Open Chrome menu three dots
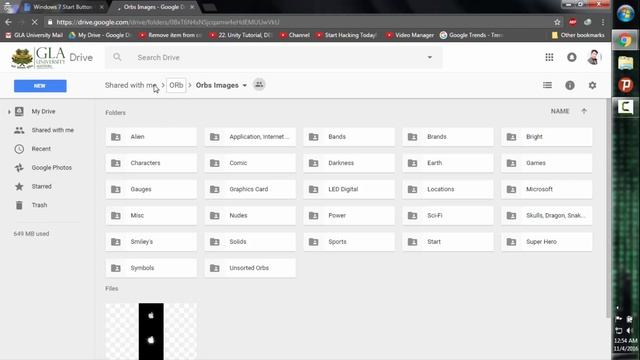 tap(603, 22)
